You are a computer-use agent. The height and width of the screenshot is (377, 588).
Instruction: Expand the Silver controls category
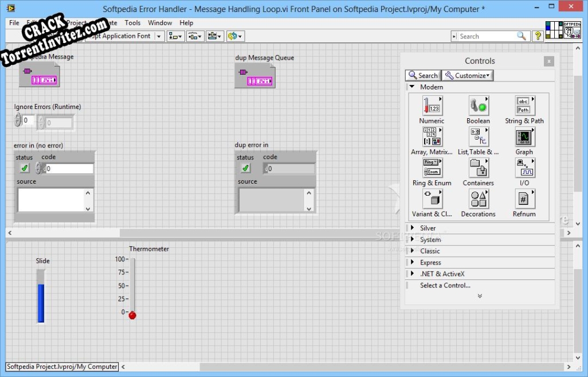[427, 228]
